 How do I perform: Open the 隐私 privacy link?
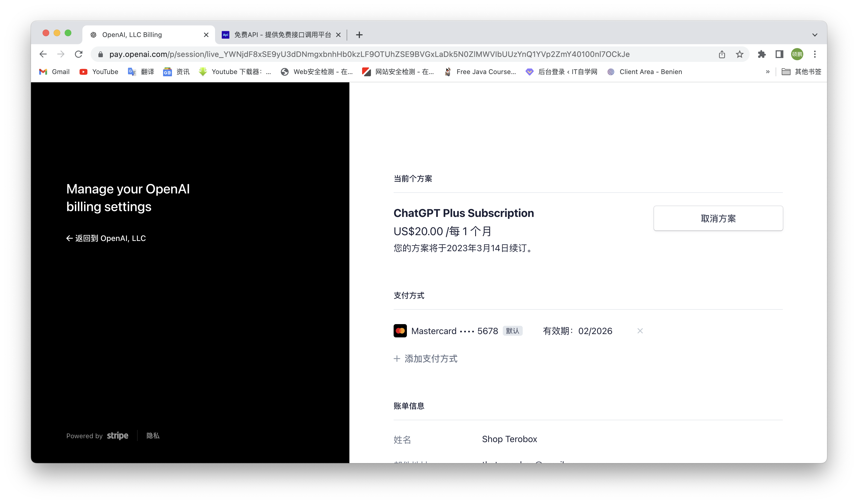153,435
